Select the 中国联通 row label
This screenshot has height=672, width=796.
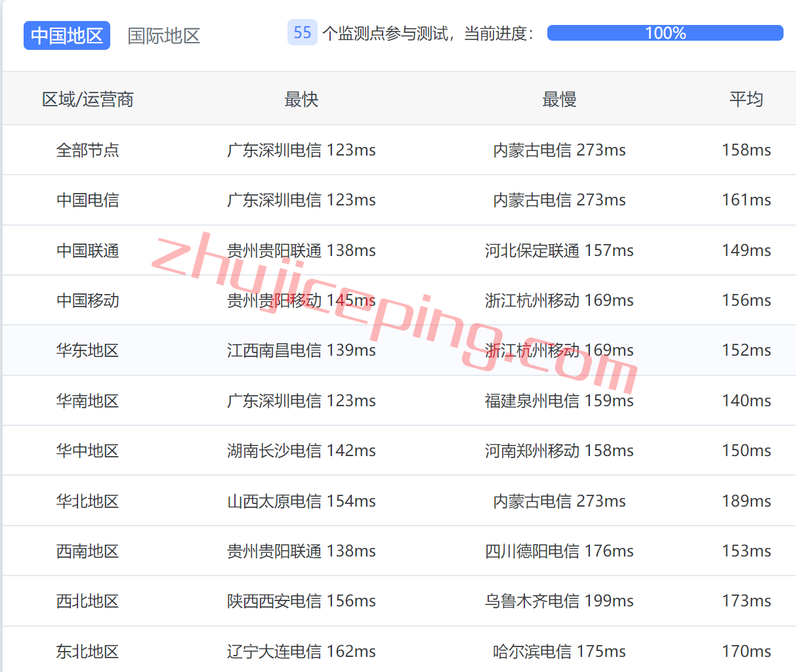[x=88, y=250]
